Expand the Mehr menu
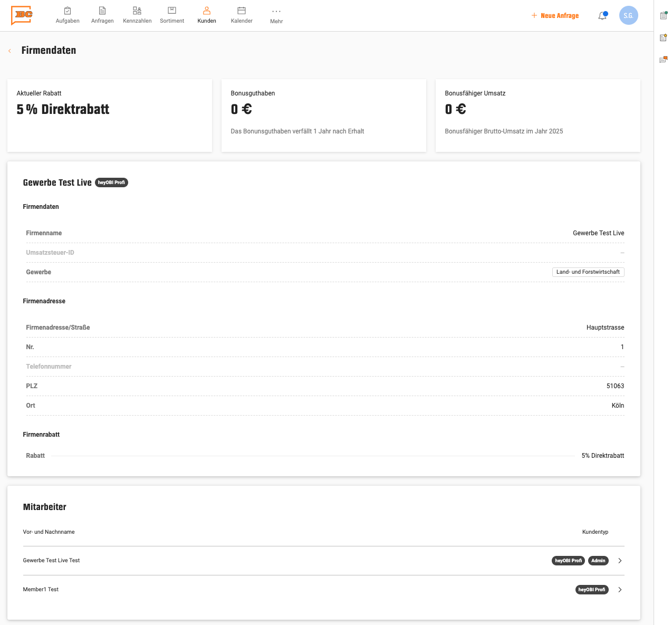The image size is (672, 625). coord(276,15)
